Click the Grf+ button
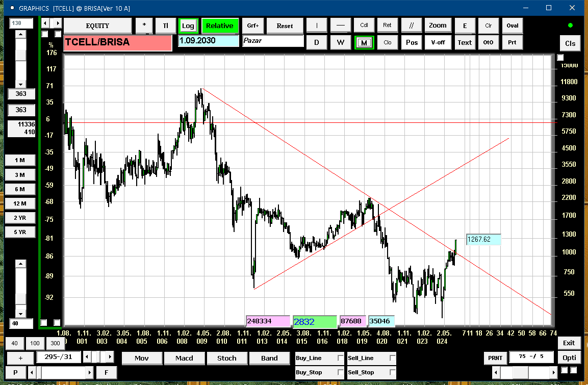 pyautogui.click(x=253, y=25)
